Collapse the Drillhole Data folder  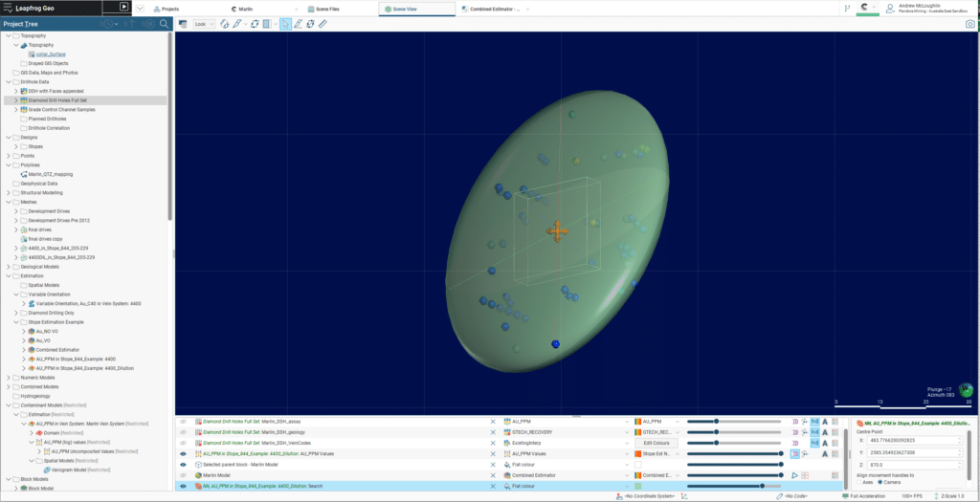tap(10, 82)
